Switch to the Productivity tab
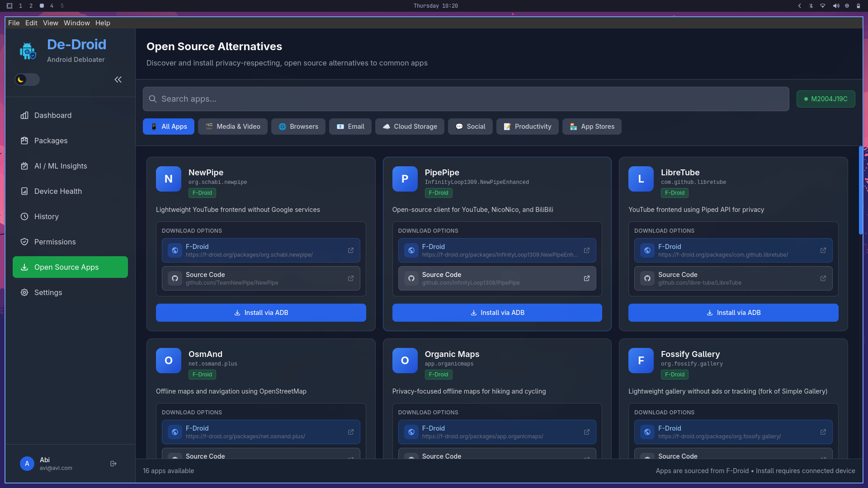The width and height of the screenshot is (868, 488). click(527, 127)
